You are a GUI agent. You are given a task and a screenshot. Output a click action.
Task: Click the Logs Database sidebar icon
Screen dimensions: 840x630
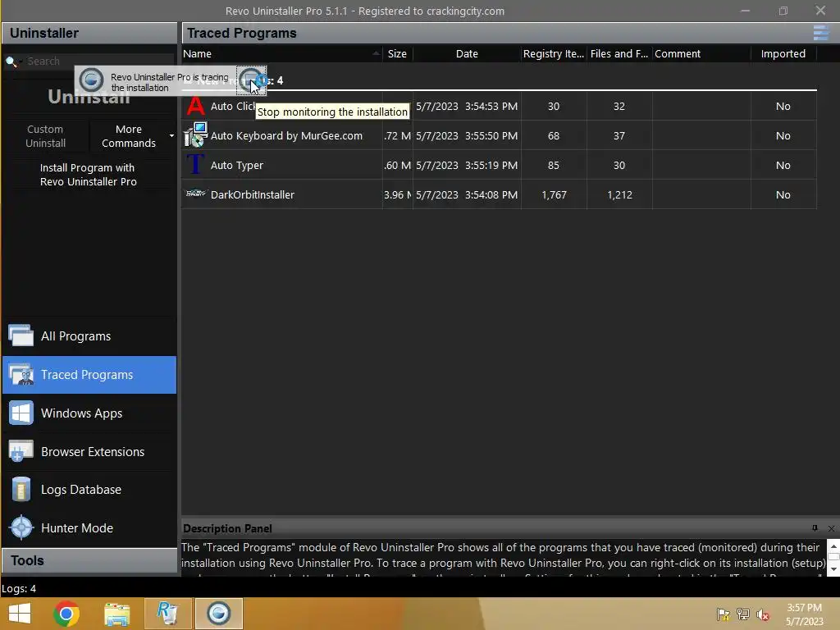[x=21, y=489]
